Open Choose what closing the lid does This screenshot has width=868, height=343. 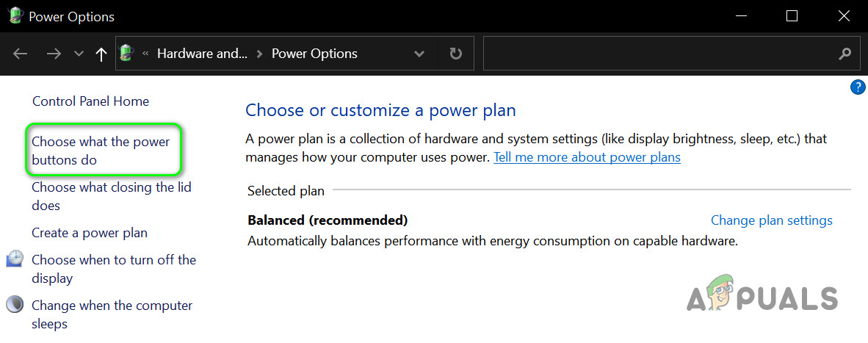111,196
